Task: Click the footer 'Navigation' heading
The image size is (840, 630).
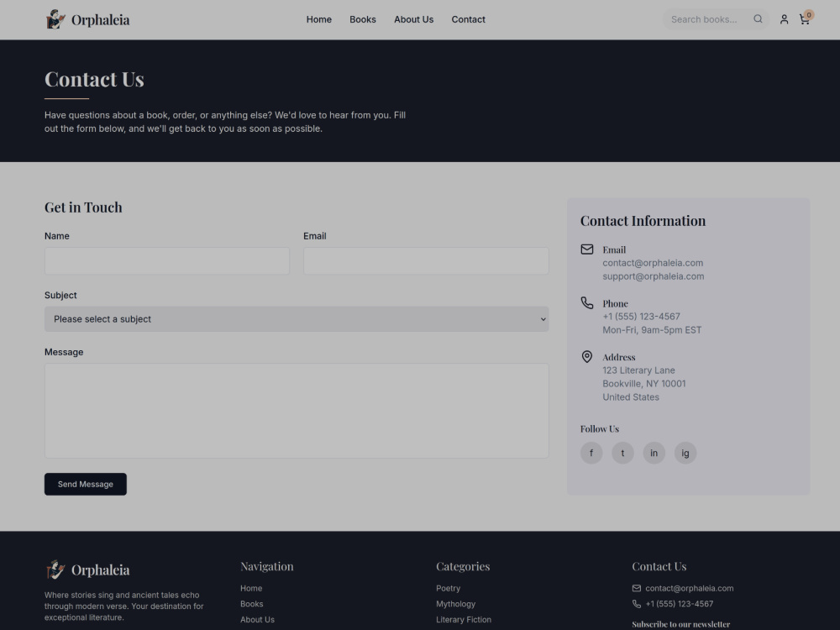Action: tap(267, 566)
